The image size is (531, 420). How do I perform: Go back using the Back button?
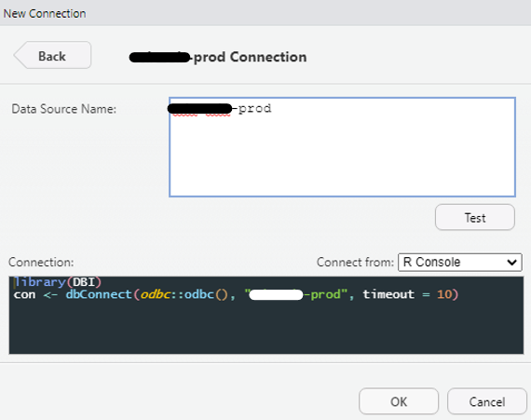pos(52,55)
